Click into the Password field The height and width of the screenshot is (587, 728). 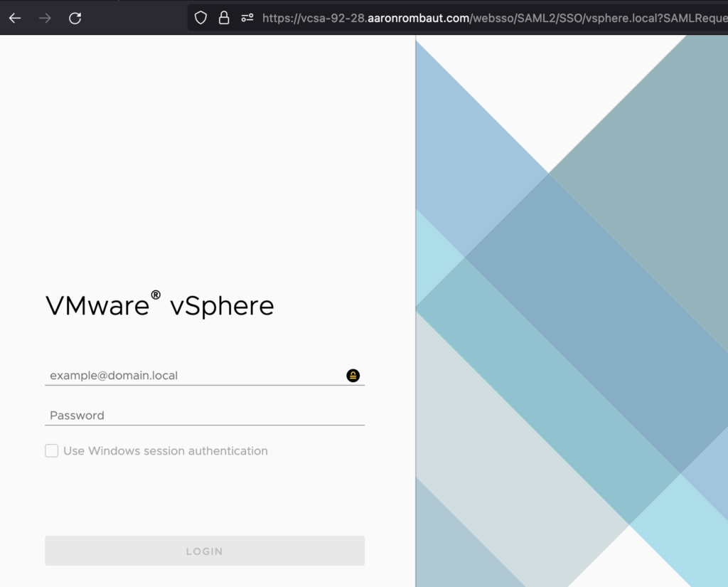pyautogui.click(x=204, y=416)
